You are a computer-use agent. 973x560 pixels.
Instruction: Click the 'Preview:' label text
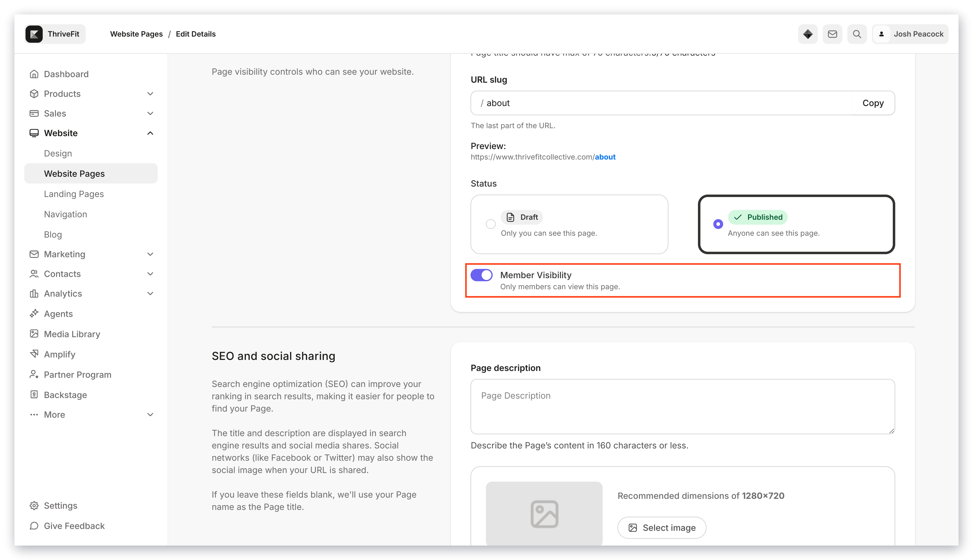pos(488,146)
